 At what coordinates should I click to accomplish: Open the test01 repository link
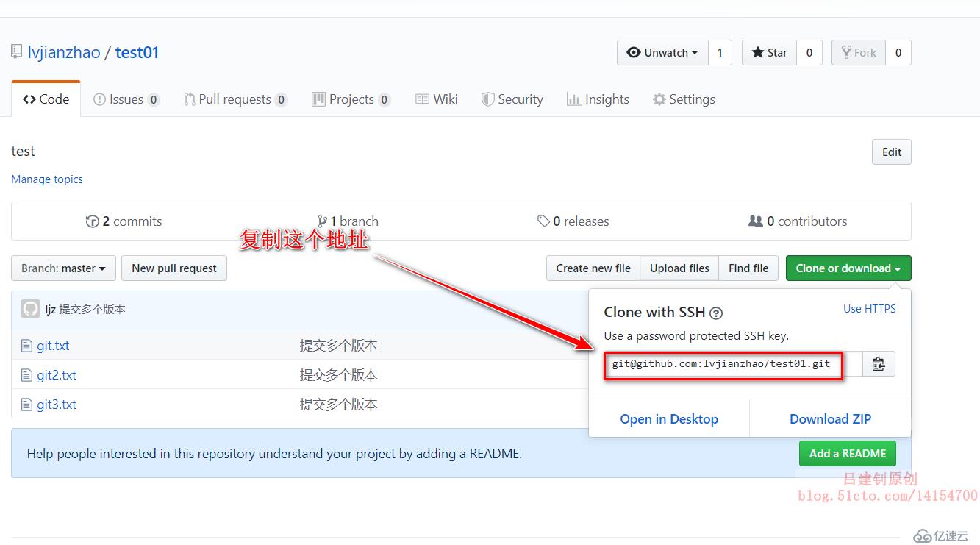137,52
